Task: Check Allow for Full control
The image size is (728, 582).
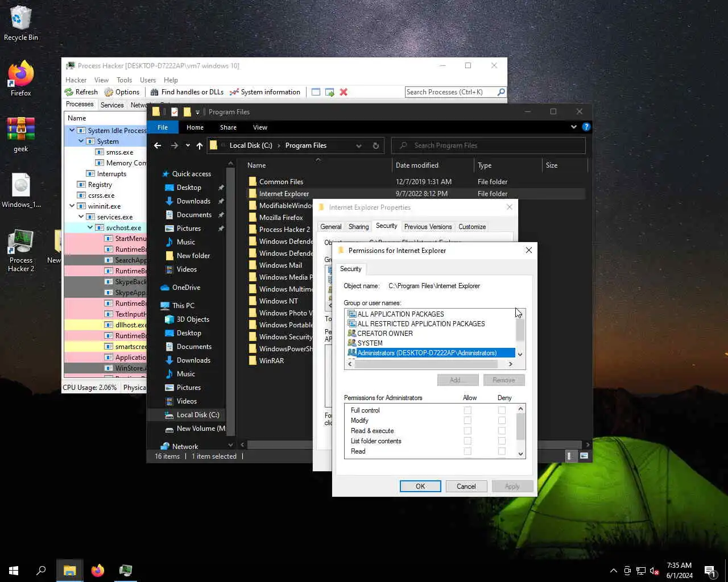Action: 468,410
